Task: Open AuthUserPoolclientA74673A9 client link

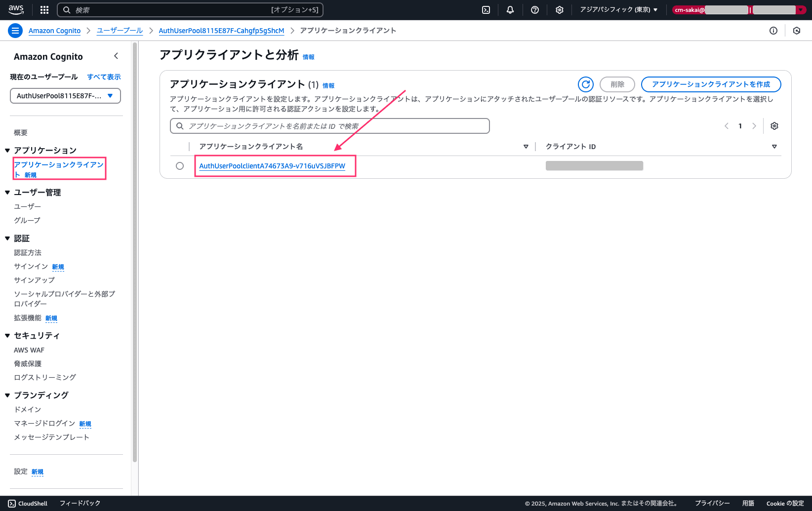Action: click(x=272, y=166)
